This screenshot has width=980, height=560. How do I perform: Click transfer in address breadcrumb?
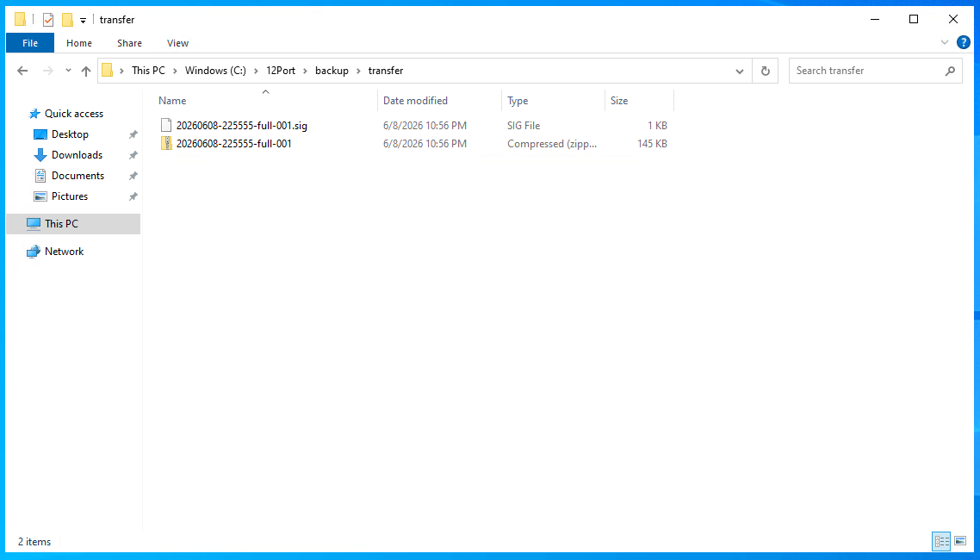point(386,71)
